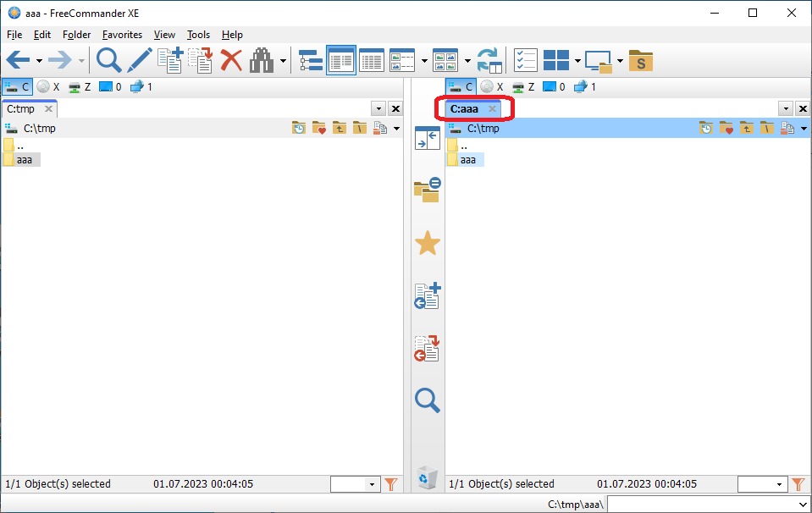Click the pencil edit icon in toolbar

tap(139, 60)
